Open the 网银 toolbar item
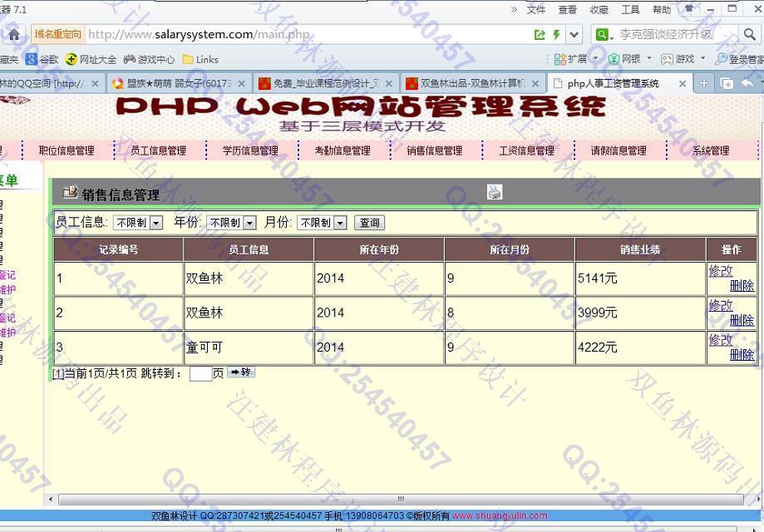 pyautogui.click(x=629, y=59)
